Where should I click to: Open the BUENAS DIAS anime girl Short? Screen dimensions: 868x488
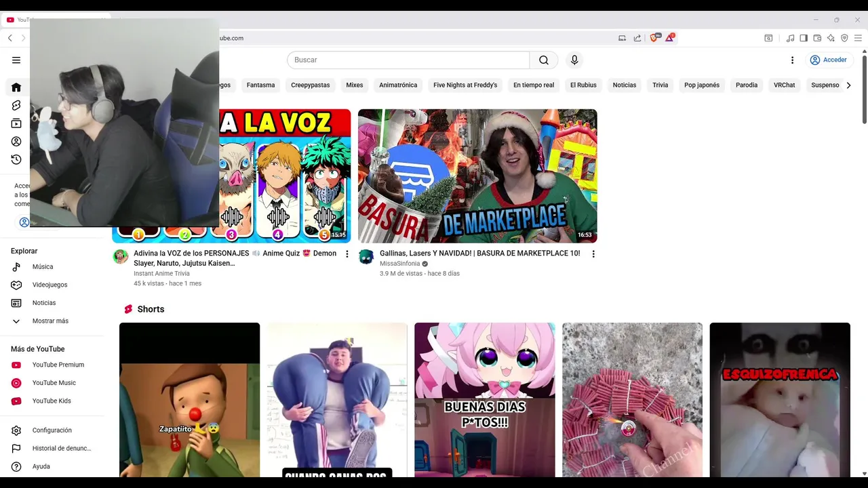485,400
